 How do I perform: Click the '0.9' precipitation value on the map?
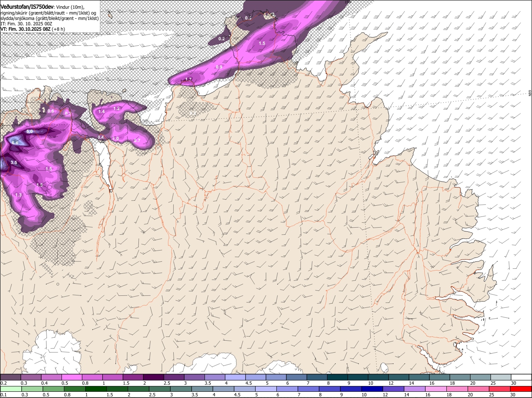[x=219, y=67]
